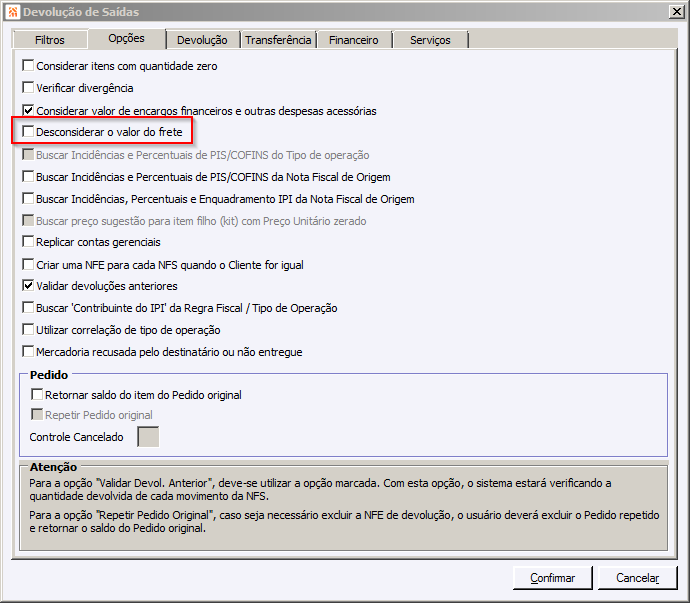690x603 pixels.
Task: Click the 'Controle Cancelado' label
Action: point(76,437)
